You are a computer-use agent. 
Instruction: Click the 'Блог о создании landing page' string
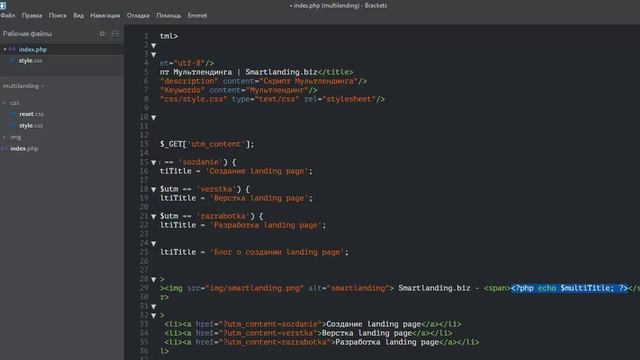[x=277, y=252]
